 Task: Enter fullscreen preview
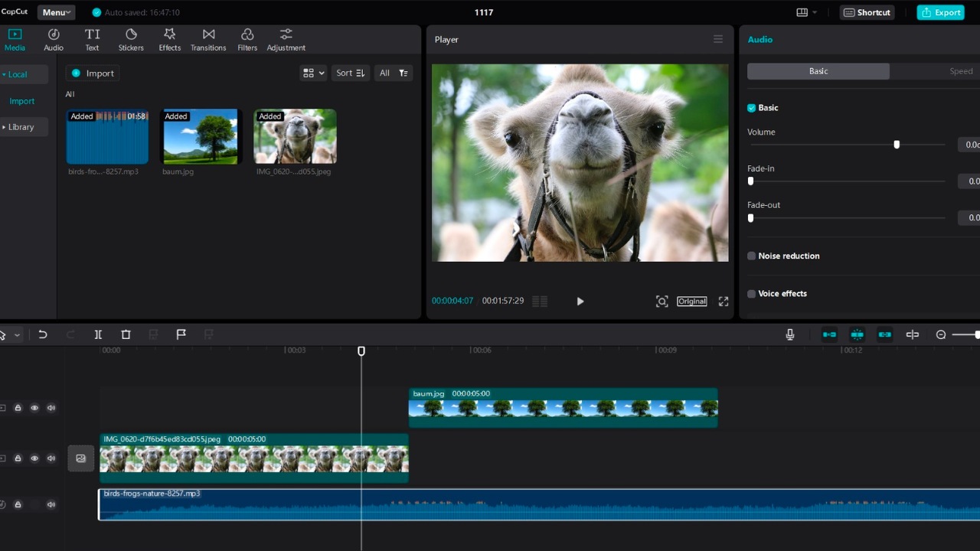click(724, 302)
